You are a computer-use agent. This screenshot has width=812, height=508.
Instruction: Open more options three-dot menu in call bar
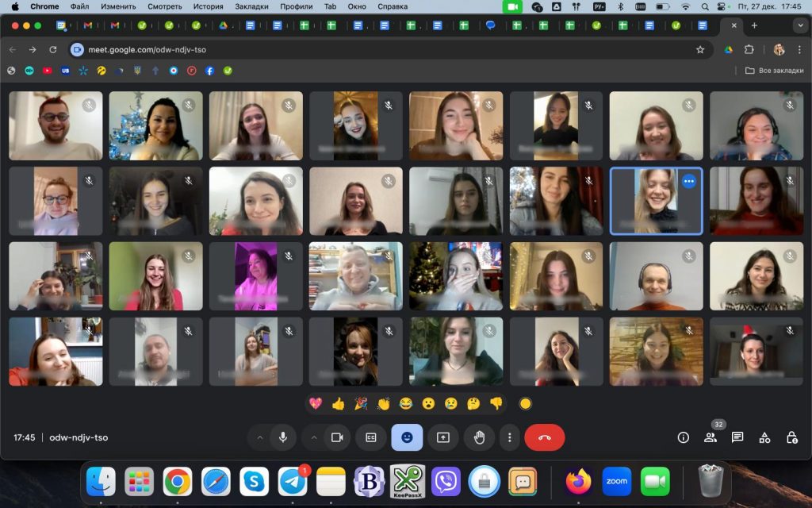point(510,437)
